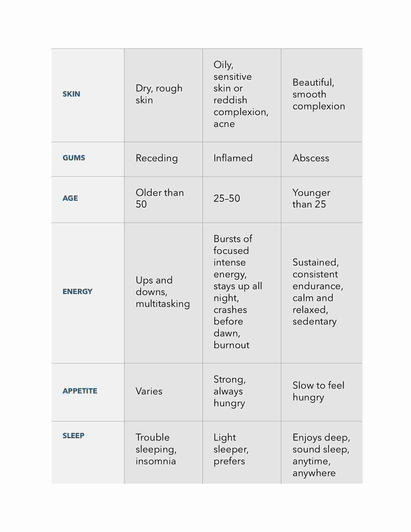Click the 'Sustained, consistent endurance' cell
The image size is (411, 532).
click(x=322, y=293)
